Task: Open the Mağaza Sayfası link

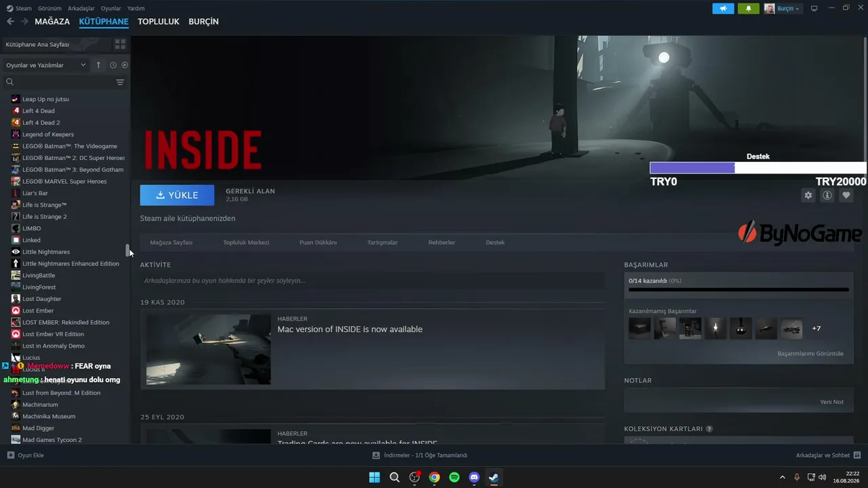Action: point(171,243)
